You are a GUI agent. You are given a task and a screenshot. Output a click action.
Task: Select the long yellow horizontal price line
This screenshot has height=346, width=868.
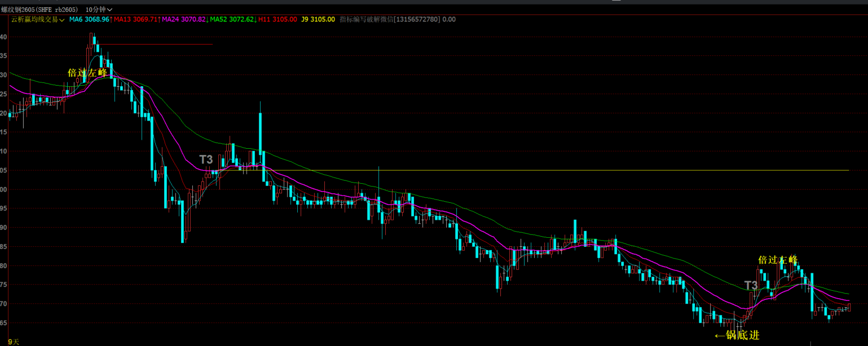pos(564,170)
